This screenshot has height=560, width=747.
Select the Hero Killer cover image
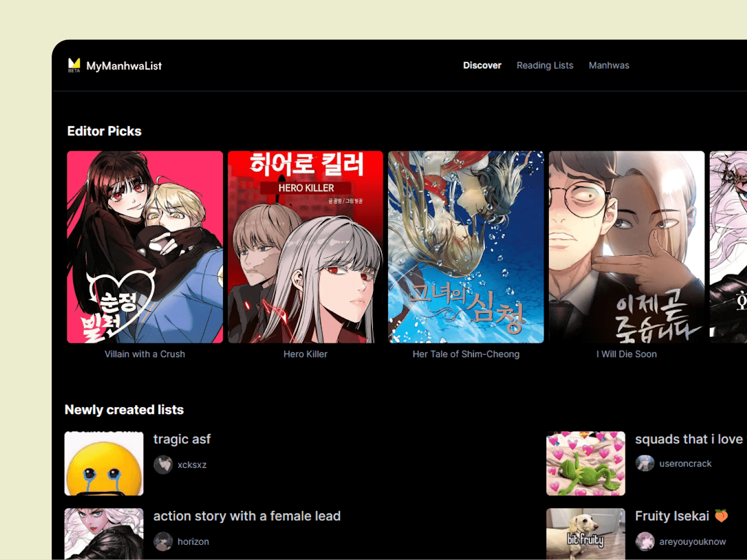(x=305, y=247)
